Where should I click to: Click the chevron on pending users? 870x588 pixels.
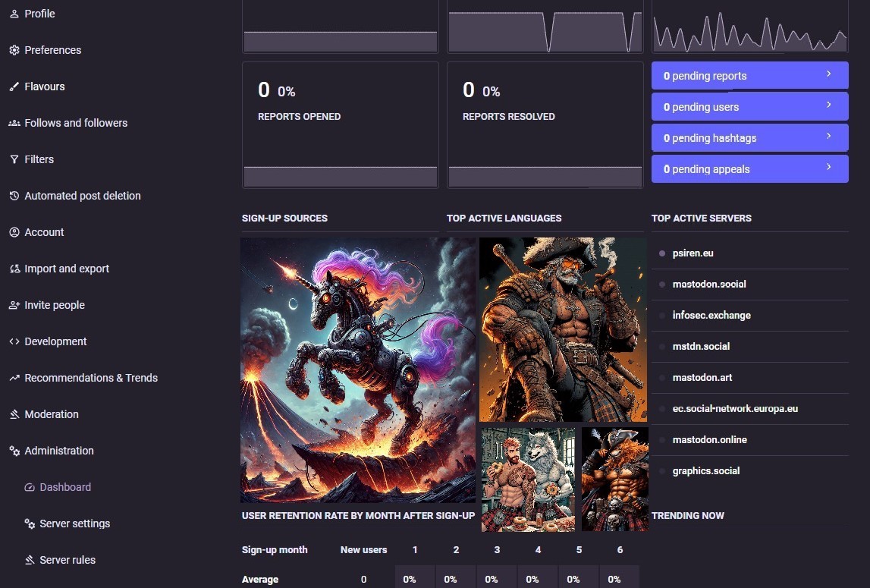tap(828, 105)
